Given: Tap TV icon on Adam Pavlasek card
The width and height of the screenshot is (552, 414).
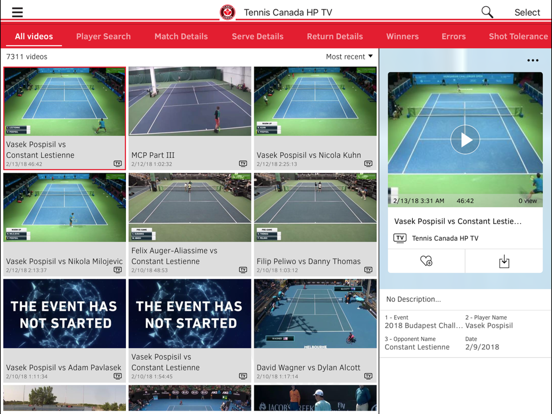Looking at the screenshot, I should [x=118, y=376].
